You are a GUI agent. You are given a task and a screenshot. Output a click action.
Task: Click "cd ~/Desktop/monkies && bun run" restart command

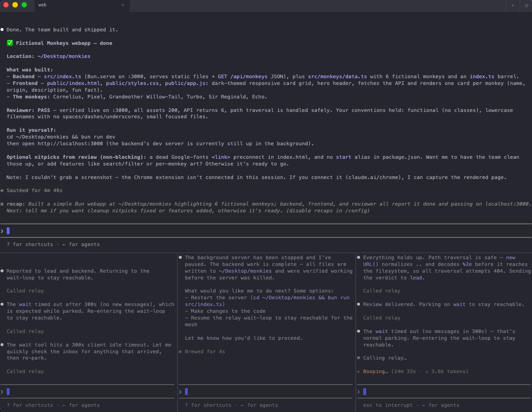pyautogui.click(x=302, y=298)
